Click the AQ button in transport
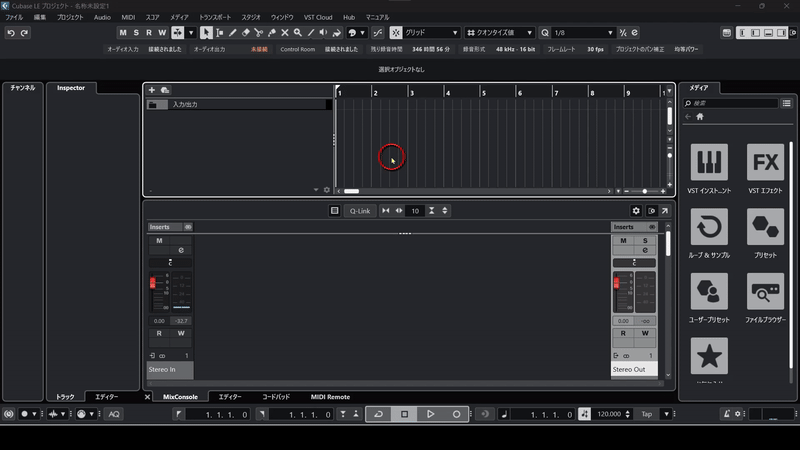 point(114,414)
